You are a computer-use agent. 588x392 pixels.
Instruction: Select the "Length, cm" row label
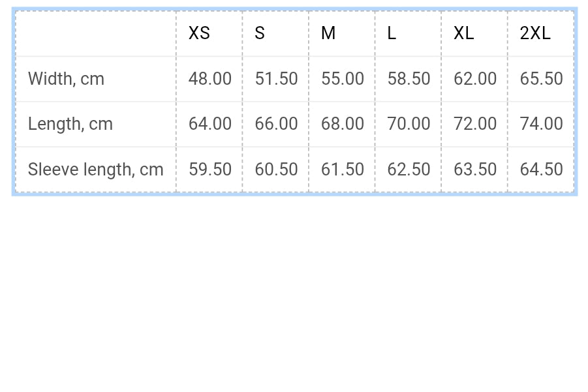[x=70, y=124]
